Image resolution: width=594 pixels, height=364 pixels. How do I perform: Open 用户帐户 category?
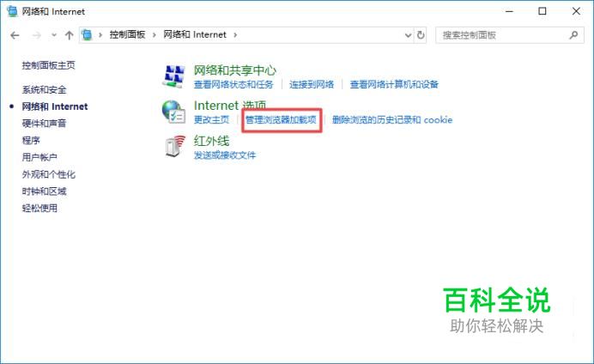39,157
